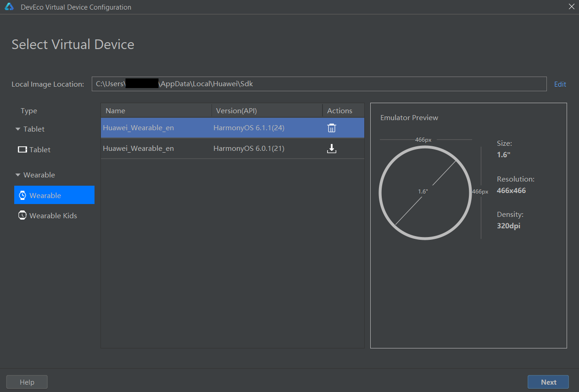
Task: Select Huawei_Wearable_en in the 6.0.1 row
Action: tap(139, 149)
